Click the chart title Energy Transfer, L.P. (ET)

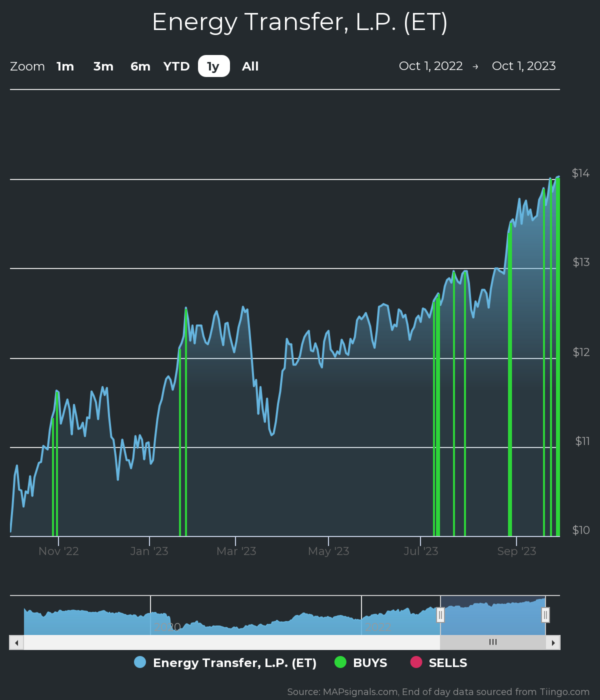point(300,22)
